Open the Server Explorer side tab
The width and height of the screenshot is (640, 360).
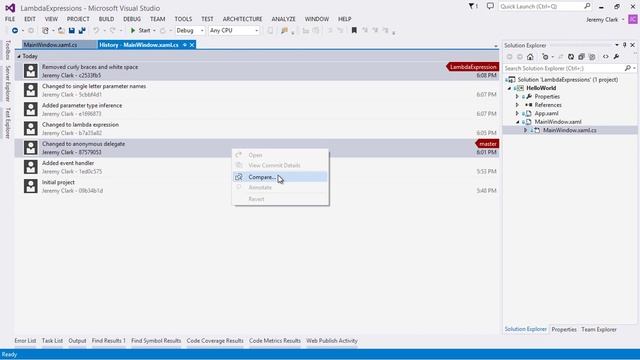[x=7, y=84]
